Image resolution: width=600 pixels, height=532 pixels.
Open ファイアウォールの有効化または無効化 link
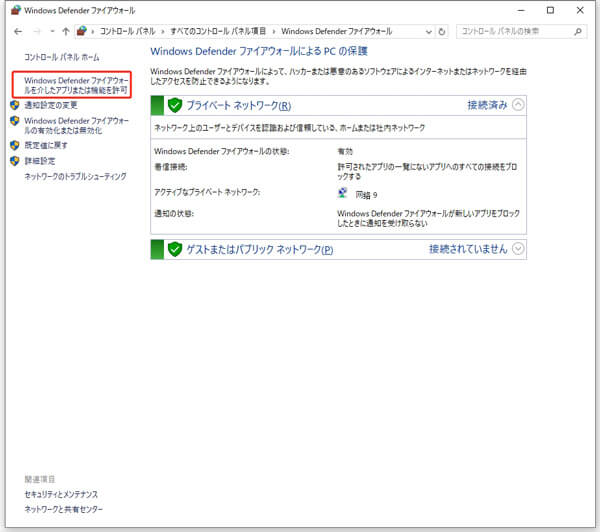click(x=76, y=126)
